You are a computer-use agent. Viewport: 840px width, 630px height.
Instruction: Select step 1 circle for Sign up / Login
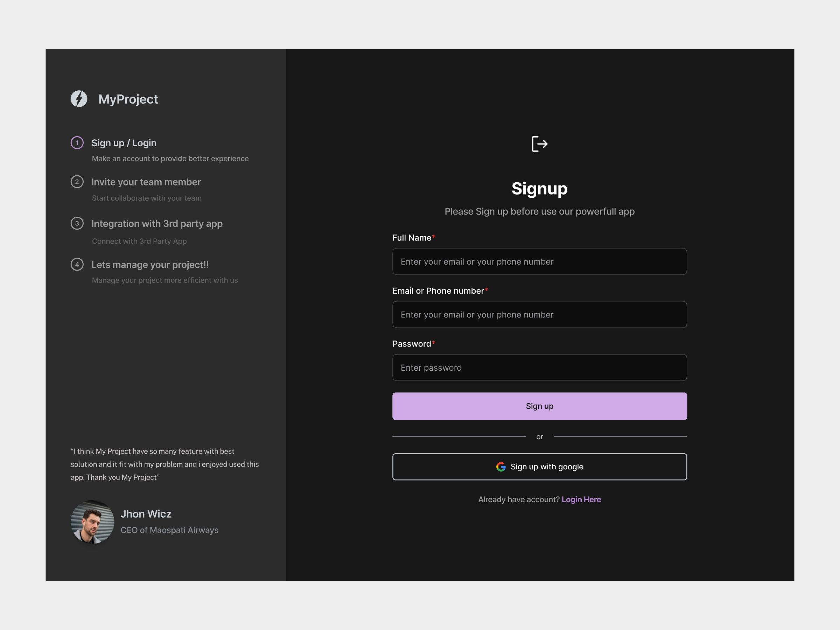click(77, 143)
